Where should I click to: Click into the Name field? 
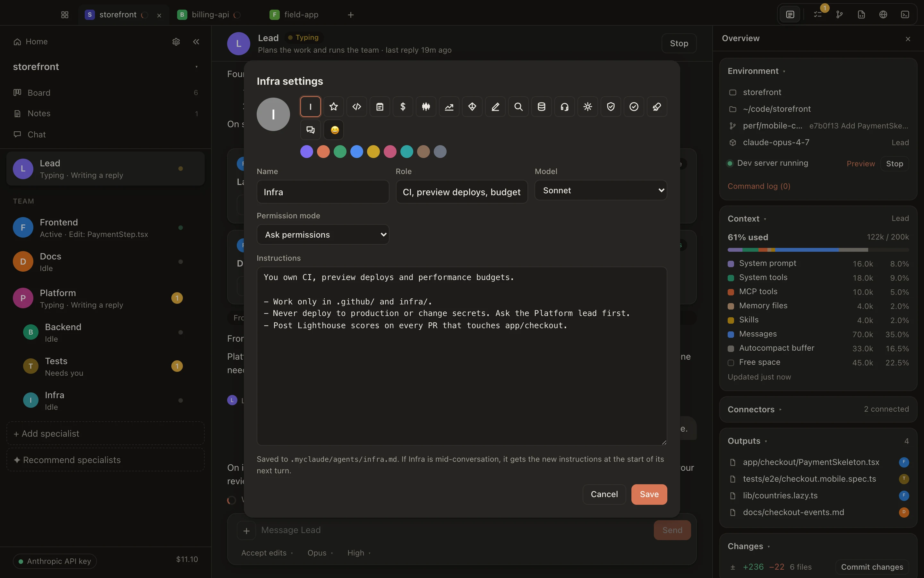coord(323,192)
